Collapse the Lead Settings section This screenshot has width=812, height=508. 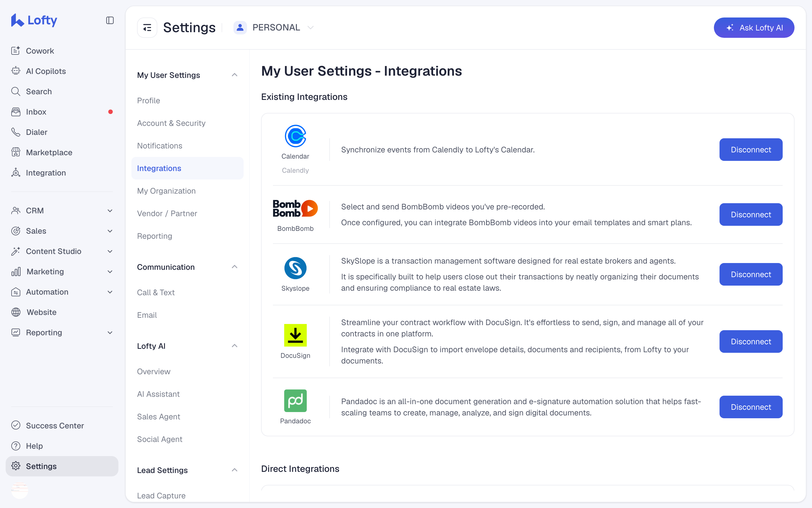[x=235, y=470]
